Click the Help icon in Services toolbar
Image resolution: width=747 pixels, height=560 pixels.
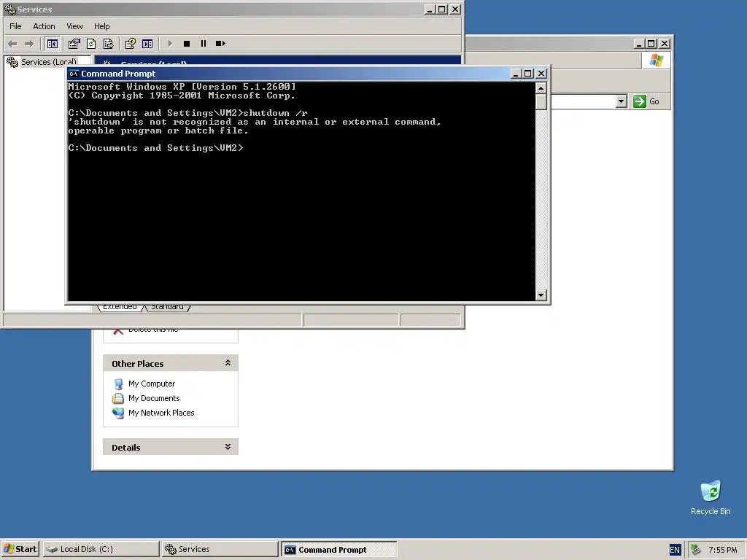(130, 44)
